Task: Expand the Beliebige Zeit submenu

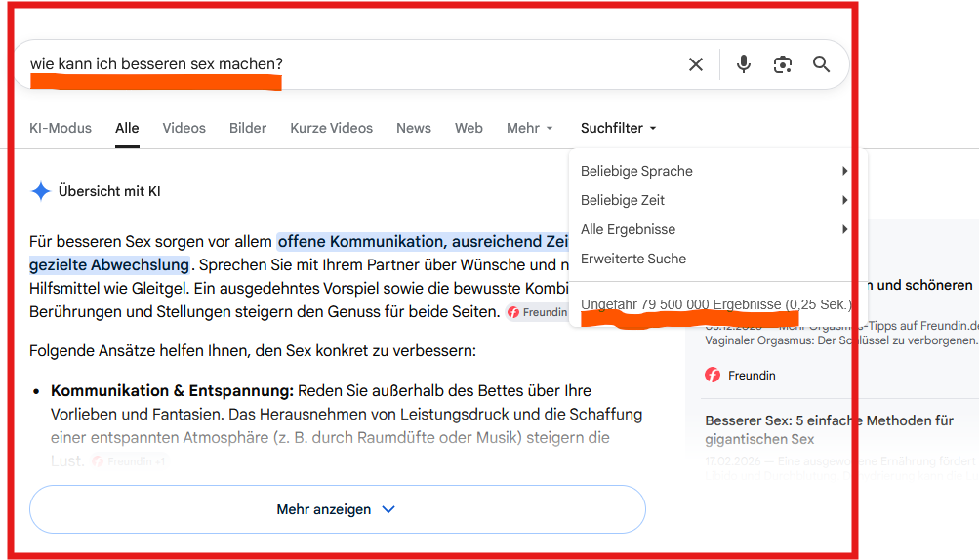Action: tap(714, 200)
